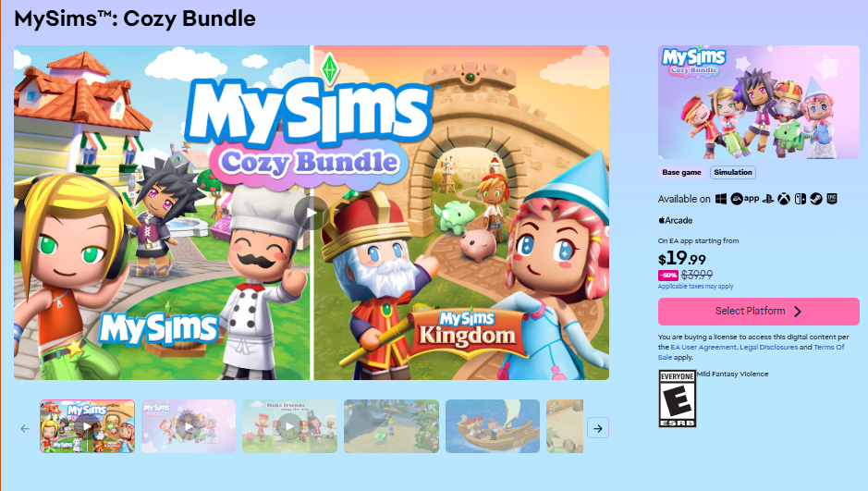Click the Windows platform icon
The height and width of the screenshot is (491, 868).
pos(721,199)
